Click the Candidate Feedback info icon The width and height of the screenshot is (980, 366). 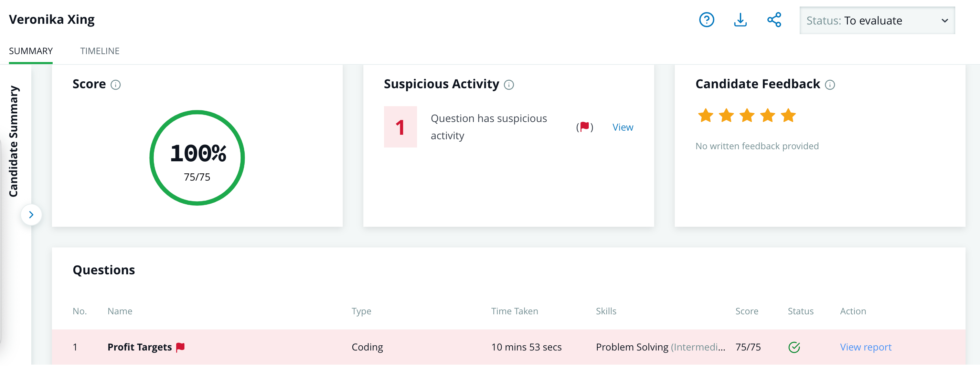[830, 84]
